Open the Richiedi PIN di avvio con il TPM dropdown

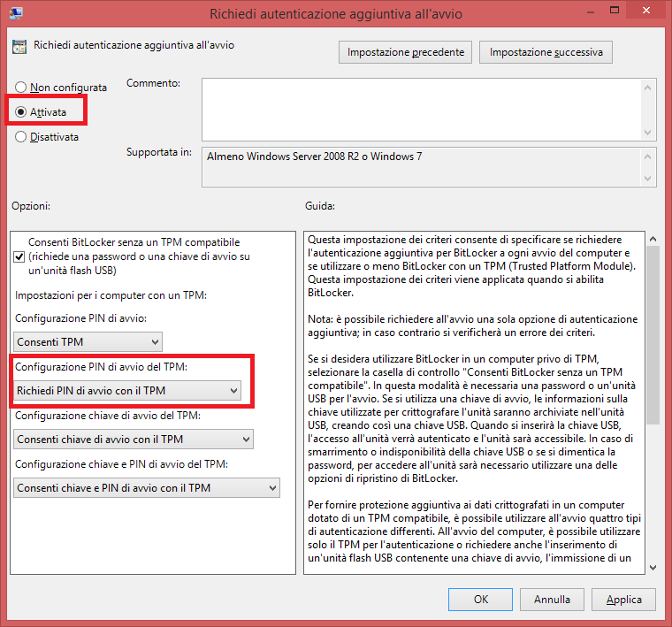[126, 390]
